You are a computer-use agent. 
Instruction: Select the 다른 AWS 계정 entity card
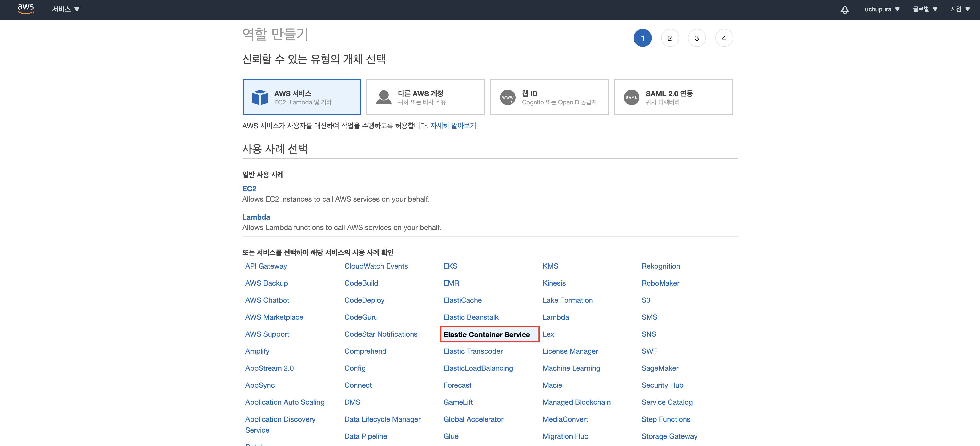(425, 97)
